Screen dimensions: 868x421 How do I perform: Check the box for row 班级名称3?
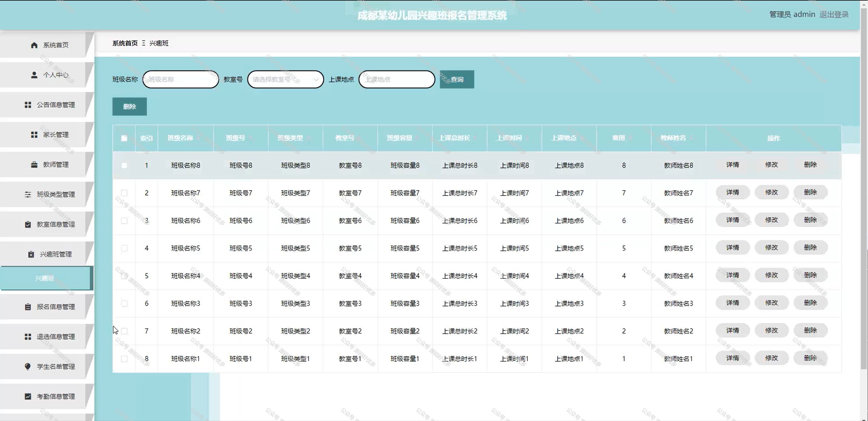tap(124, 304)
